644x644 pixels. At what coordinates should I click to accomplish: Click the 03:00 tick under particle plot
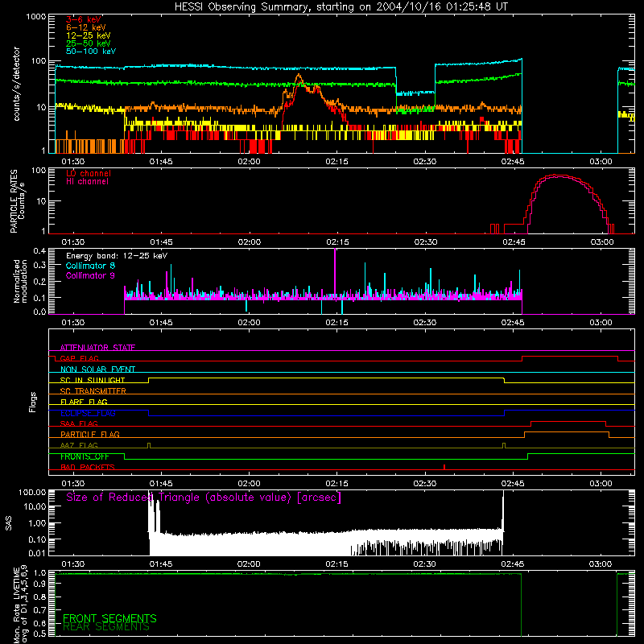602,242
